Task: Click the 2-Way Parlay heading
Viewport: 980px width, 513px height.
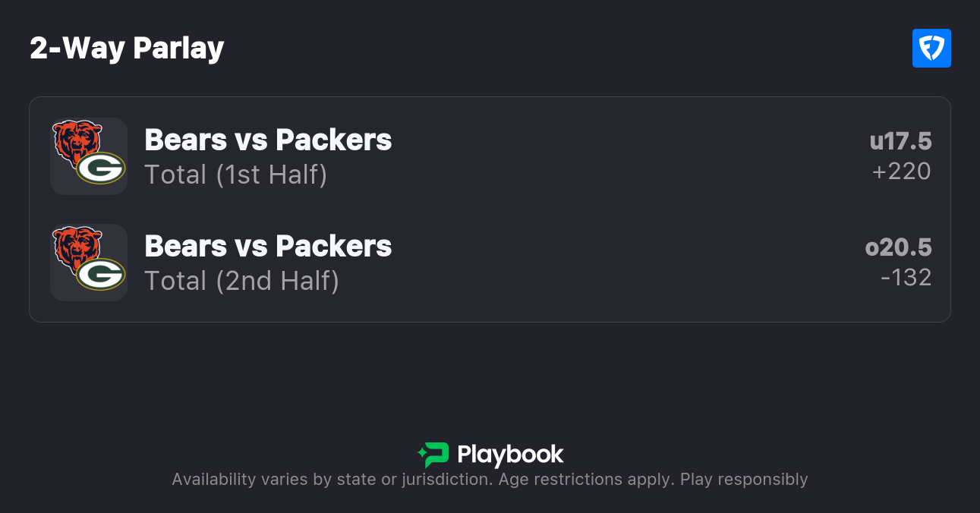Action: pos(127,49)
